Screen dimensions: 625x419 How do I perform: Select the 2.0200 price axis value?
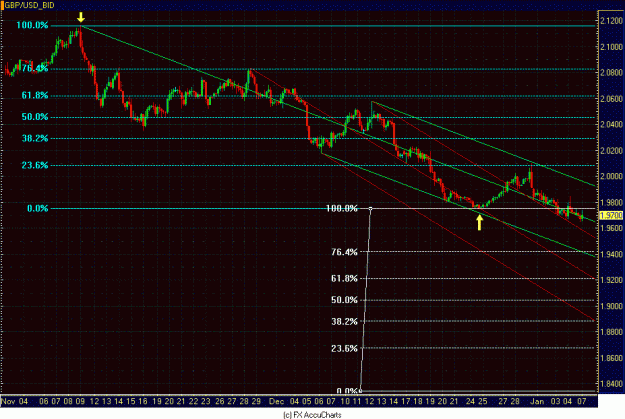pyautogui.click(x=611, y=150)
